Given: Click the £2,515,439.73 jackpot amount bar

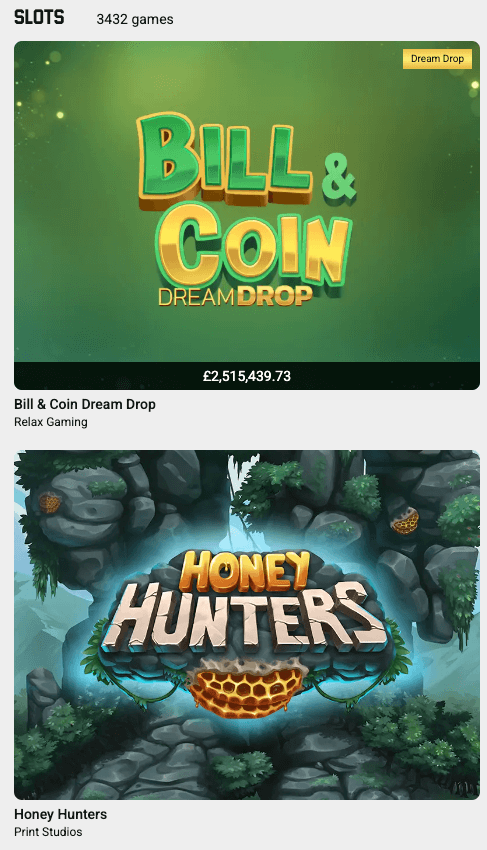Looking at the screenshot, I should click(247, 376).
